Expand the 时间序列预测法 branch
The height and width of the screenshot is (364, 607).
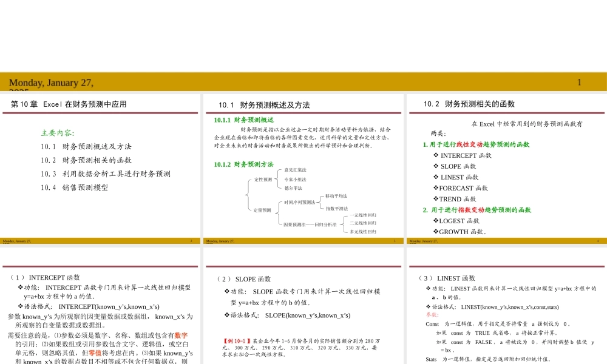pyautogui.click(x=300, y=202)
